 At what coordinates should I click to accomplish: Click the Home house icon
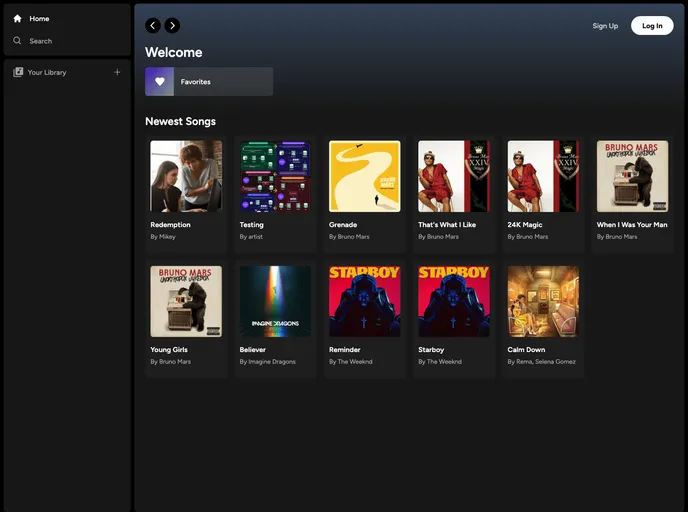[x=18, y=18]
